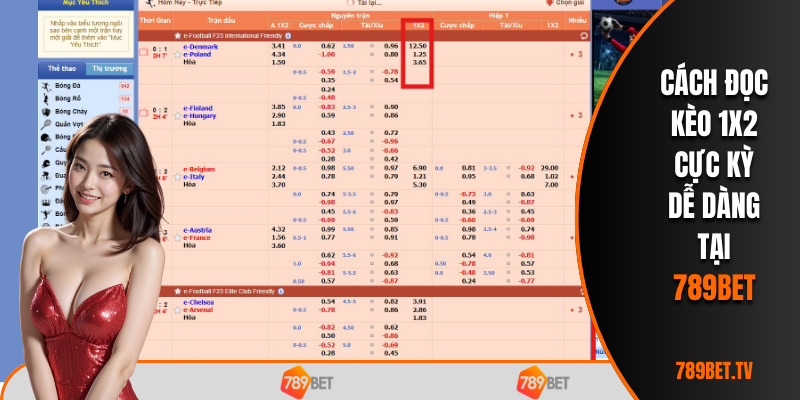Bet on odds 12.50 for e-Denmark 1X2

(x=418, y=46)
